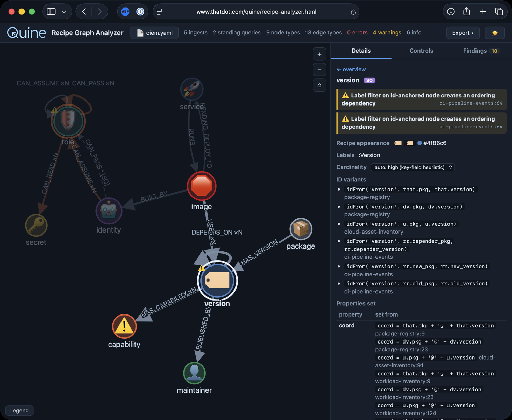The width and height of the screenshot is (512, 420).
Task: Select the identity robot node
Action: pyautogui.click(x=109, y=211)
